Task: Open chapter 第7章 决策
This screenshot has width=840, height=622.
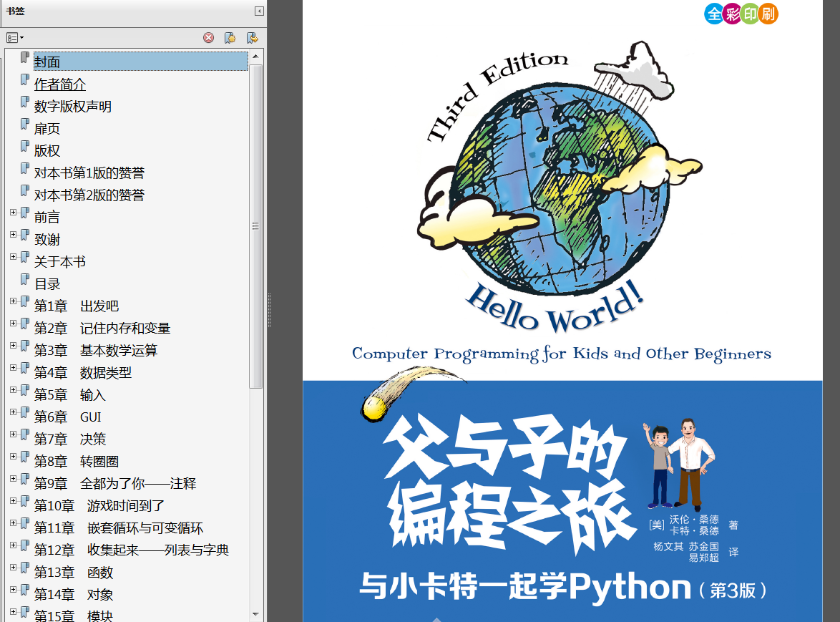Action: pyautogui.click(x=70, y=439)
